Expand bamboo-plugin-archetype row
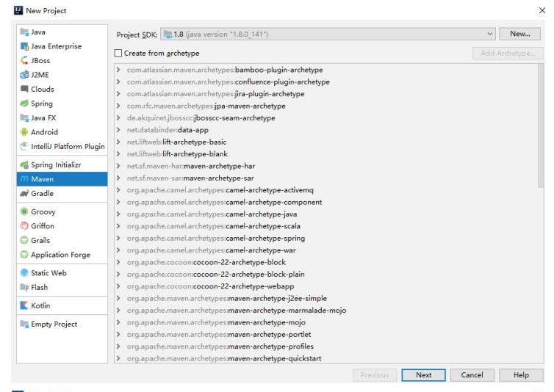Viewport: 554px width, 392px height. pyautogui.click(x=119, y=70)
